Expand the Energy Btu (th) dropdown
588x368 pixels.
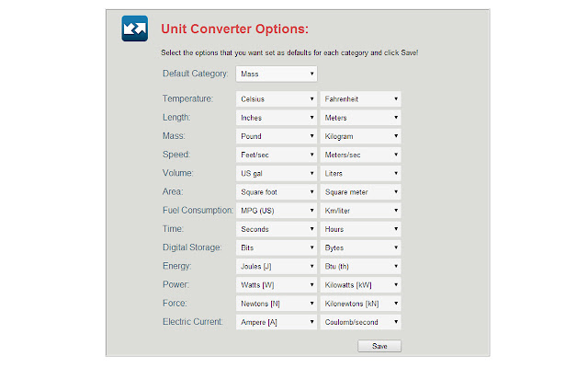(x=360, y=267)
